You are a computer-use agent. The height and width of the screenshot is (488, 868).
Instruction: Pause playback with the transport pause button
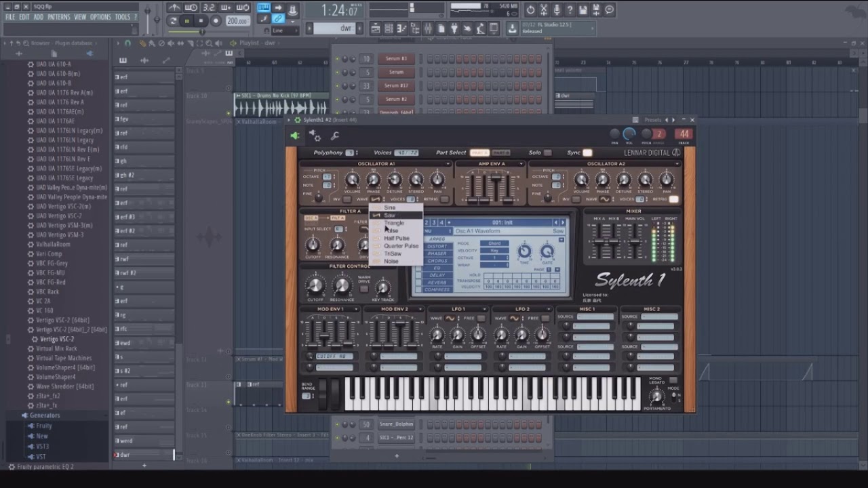187,21
